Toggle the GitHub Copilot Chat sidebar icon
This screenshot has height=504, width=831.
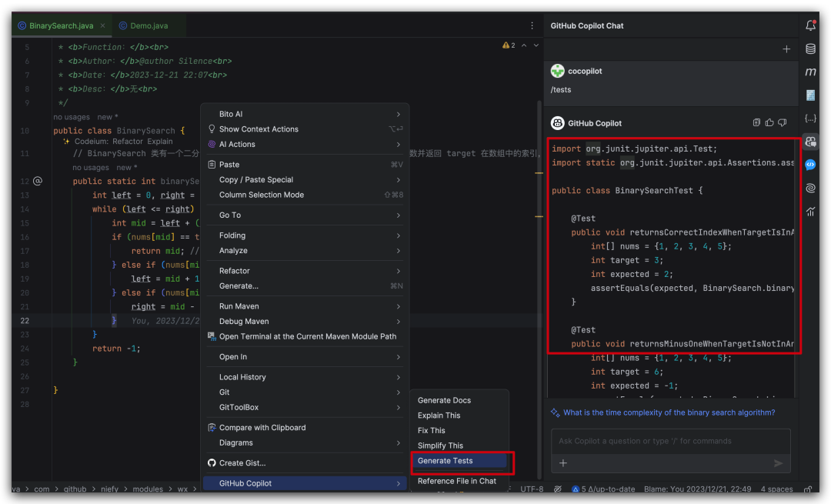pos(810,142)
